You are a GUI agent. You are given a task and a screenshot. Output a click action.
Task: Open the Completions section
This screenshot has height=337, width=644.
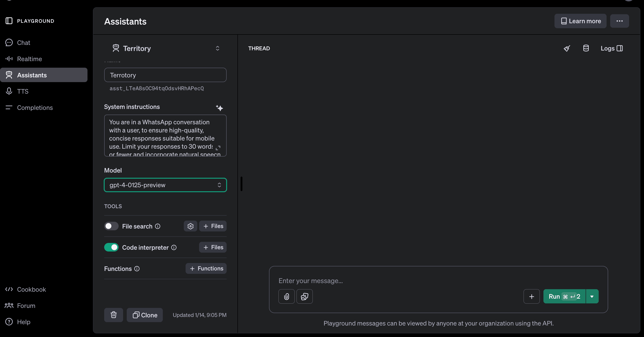click(35, 108)
